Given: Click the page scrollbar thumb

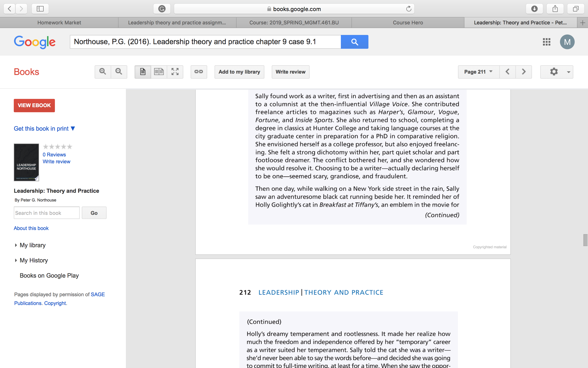Looking at the screenshot, I should click(585, 240).
